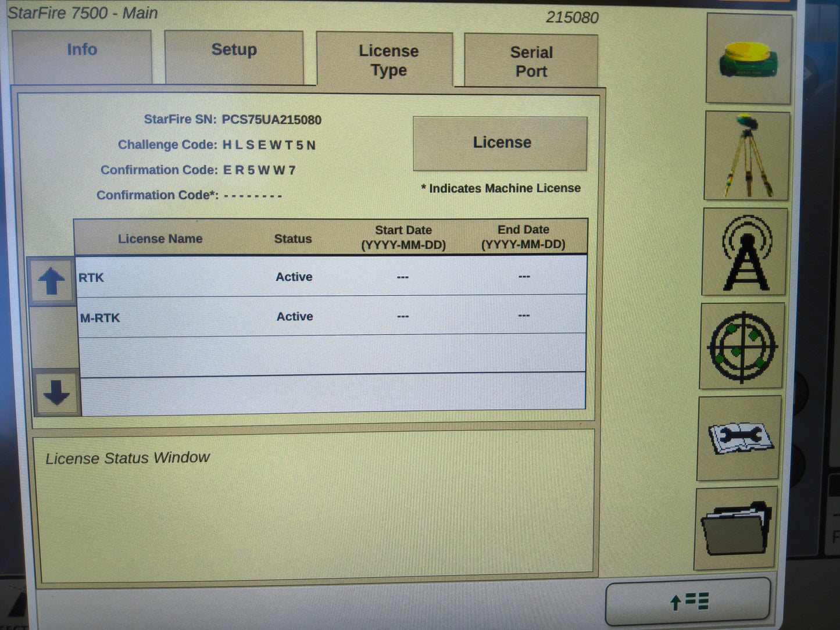Click Active status of M-RTK license
Viewport: 840px width, 630px height.
click(x=295, y=317)
